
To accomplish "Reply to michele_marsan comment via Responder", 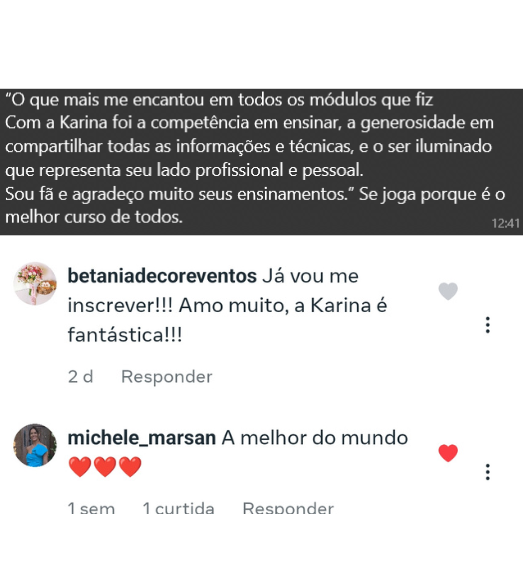I will click(x=288, y=508).
